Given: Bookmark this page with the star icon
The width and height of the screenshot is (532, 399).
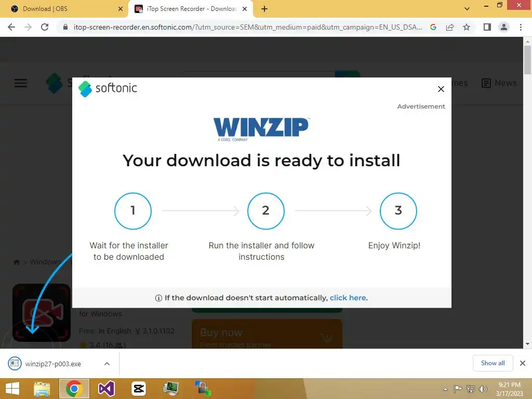Looking at the screenshot, I should point(467,27).
